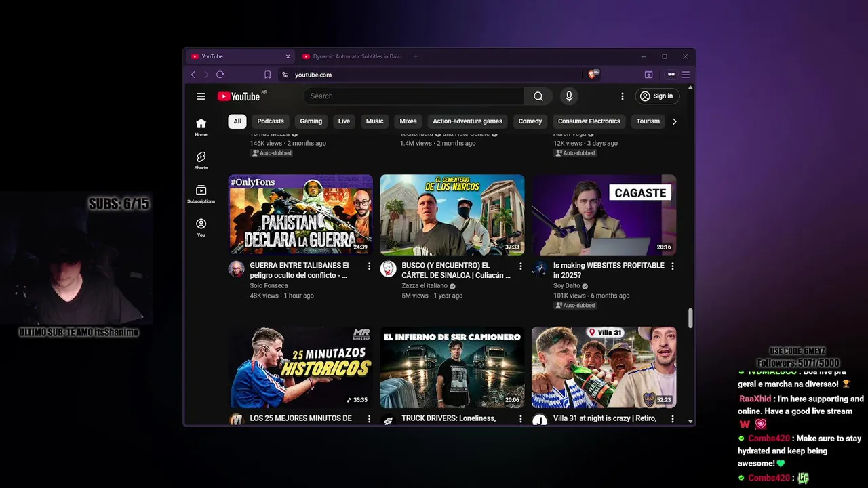The width and height of the screenshot is (868, 488).
Task: Open the Brave main menu
Action: click(686, 75)
